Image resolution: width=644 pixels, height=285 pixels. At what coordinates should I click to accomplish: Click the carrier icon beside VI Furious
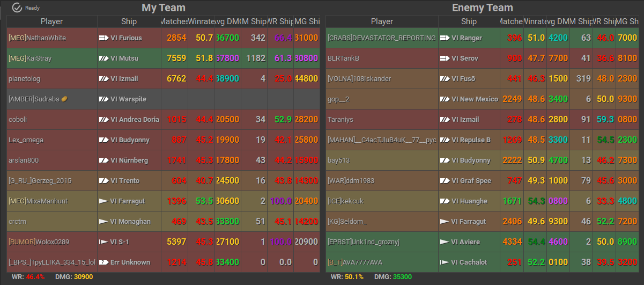103,38
